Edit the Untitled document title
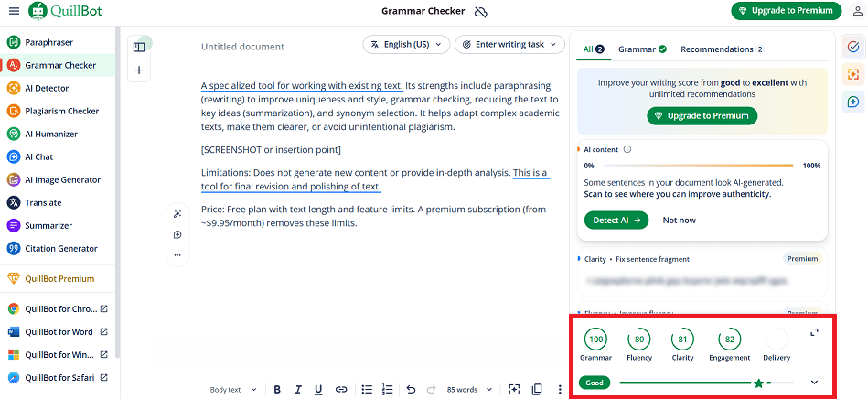The image size is (868, 399). coord(242,47)
